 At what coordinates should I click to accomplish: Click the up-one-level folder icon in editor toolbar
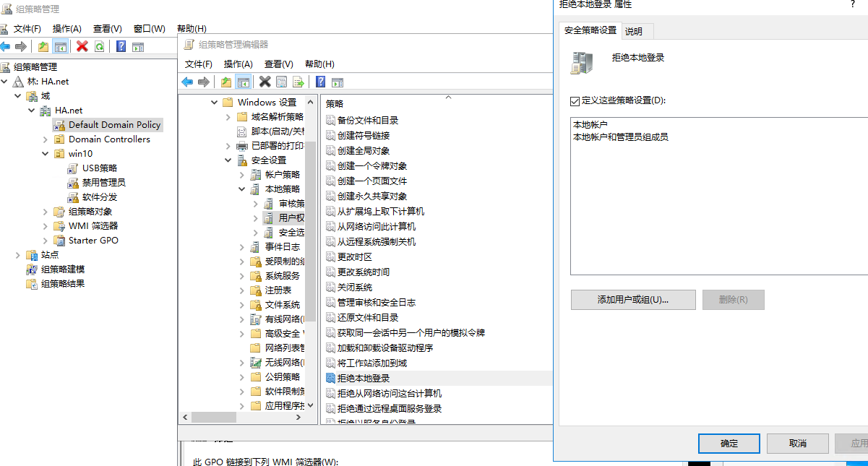(x=226, y=82)
